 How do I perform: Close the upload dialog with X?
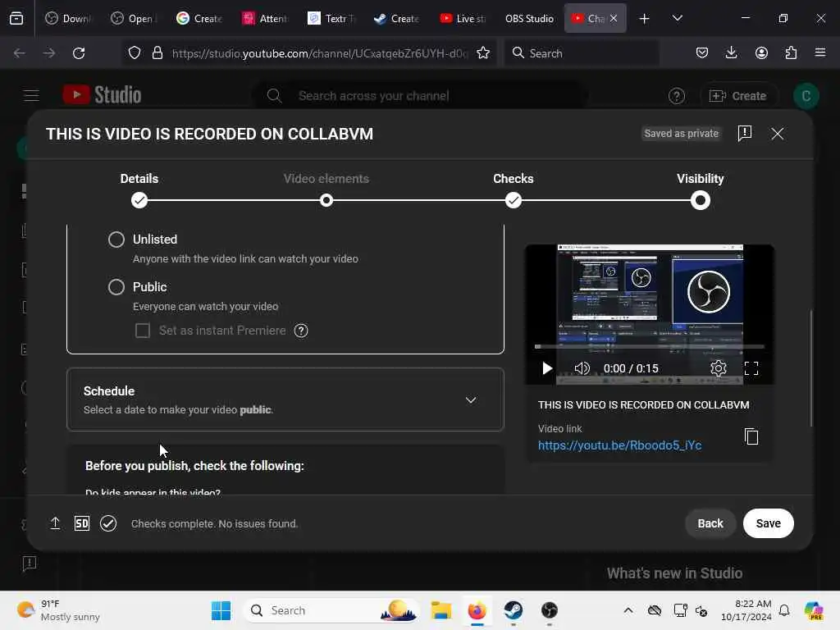point(778,134)
